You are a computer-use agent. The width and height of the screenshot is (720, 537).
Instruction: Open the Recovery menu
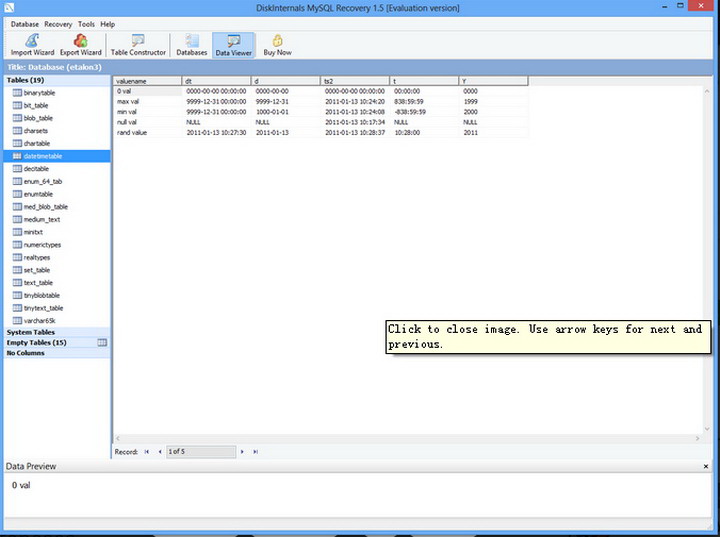pos(58,24)
